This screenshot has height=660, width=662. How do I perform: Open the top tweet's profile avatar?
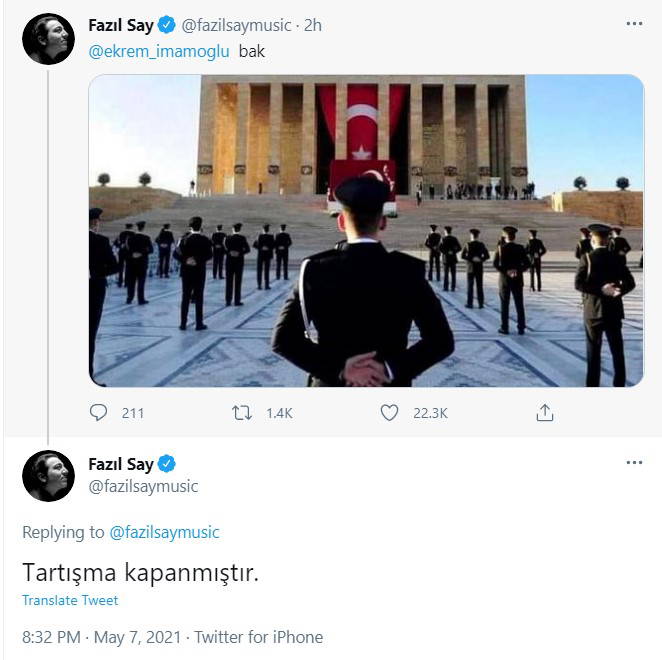[x=48, y=39]
